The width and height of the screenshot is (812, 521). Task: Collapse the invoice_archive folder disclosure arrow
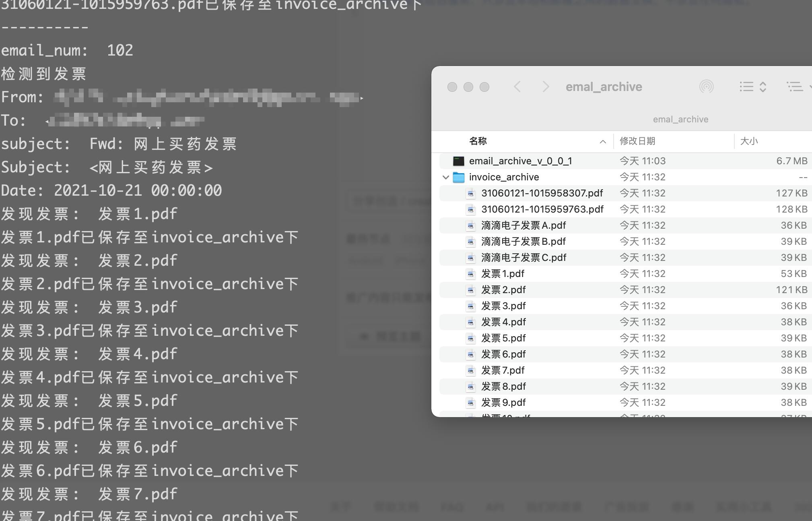445,177
